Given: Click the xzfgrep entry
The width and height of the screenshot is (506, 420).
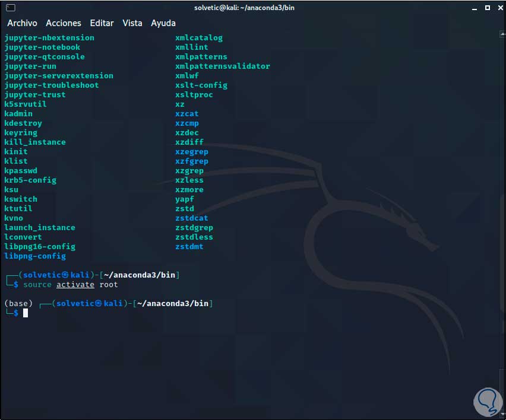Looking at the screenshot, I should click(192, 161).
